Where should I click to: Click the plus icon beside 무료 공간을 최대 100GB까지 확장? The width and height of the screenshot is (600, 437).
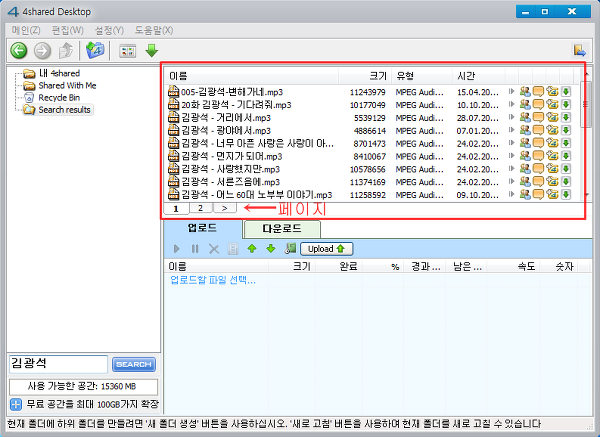pyautogui.click(x=16, y=404)
